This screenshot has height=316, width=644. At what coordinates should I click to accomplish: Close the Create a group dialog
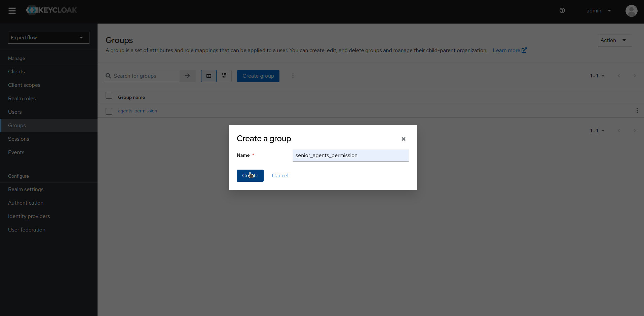pos(403,139)
